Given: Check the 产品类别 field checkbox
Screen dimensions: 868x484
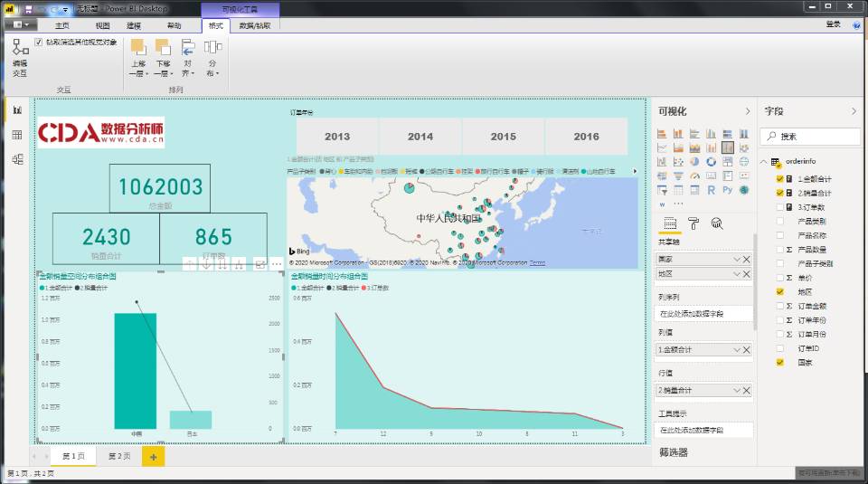Looking at the screenshot, I should coord(779,221).
